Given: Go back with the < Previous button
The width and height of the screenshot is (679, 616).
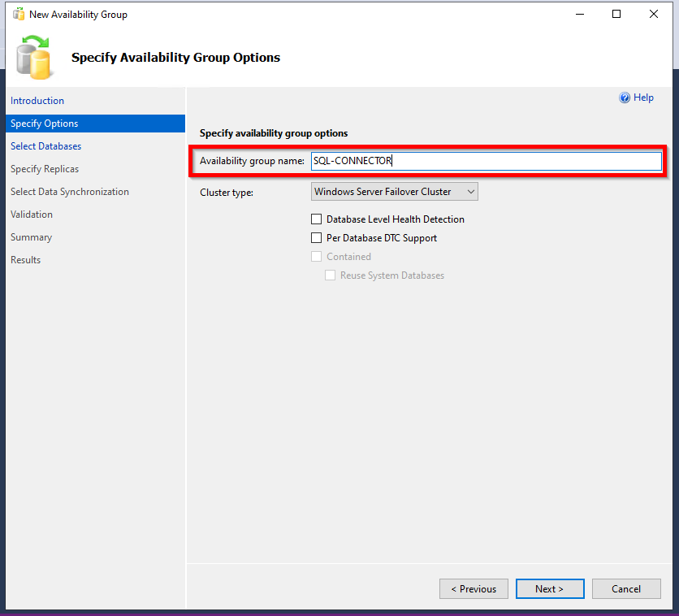Looking at the screenshot, I should pos(474,588).
